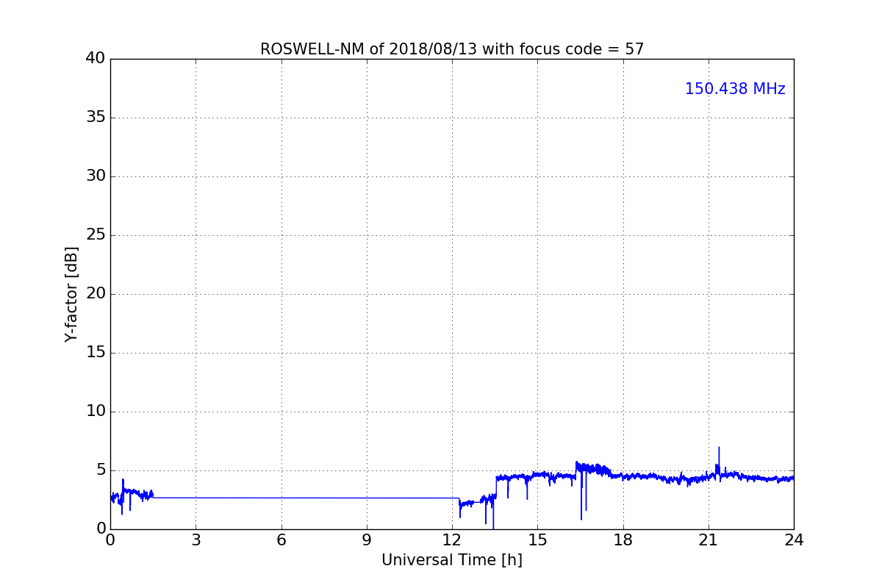Click x-axis tick label "24"
The height and width of the screenshot is (588, 882).
[794, 540]
